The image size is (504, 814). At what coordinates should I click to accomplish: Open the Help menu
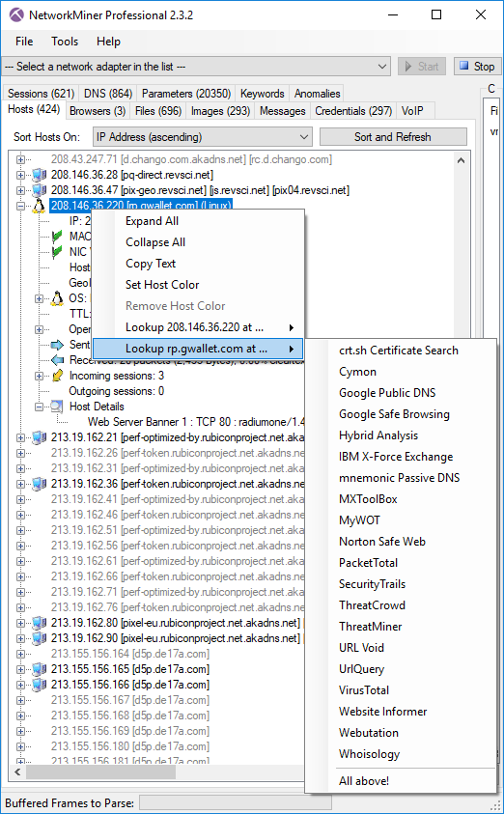pyautogui.click(x=108, y=42)
